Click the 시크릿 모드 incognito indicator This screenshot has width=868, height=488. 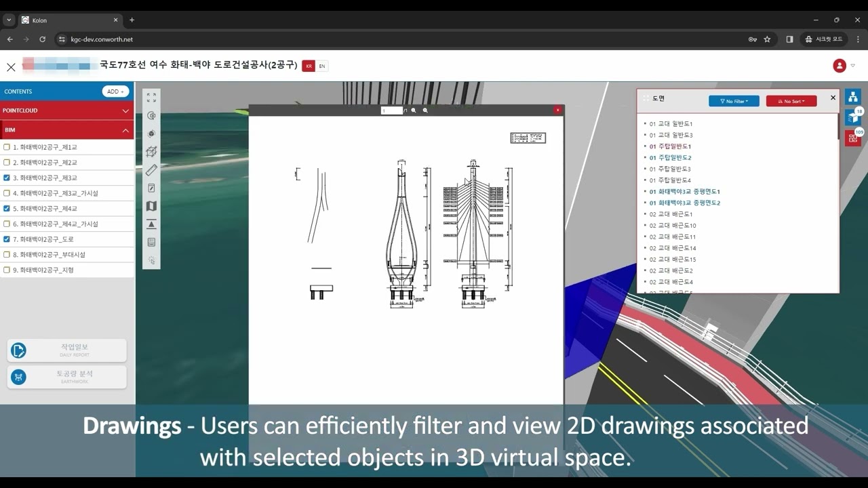click(x=823, y=39)
